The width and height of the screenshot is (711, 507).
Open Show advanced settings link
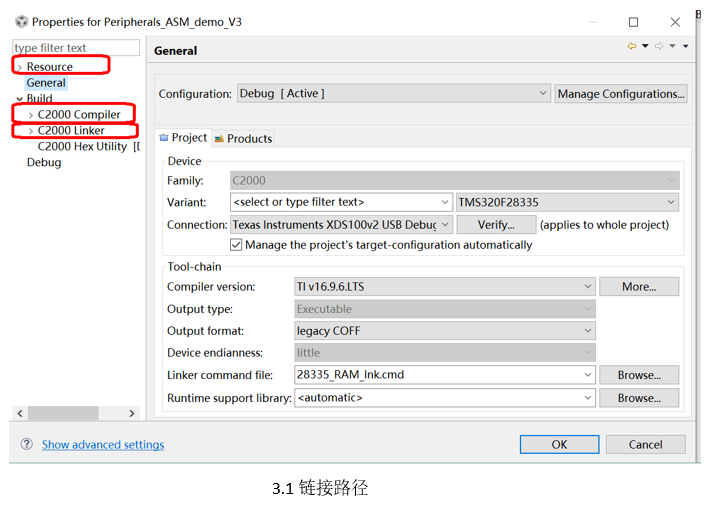(103, 444)
